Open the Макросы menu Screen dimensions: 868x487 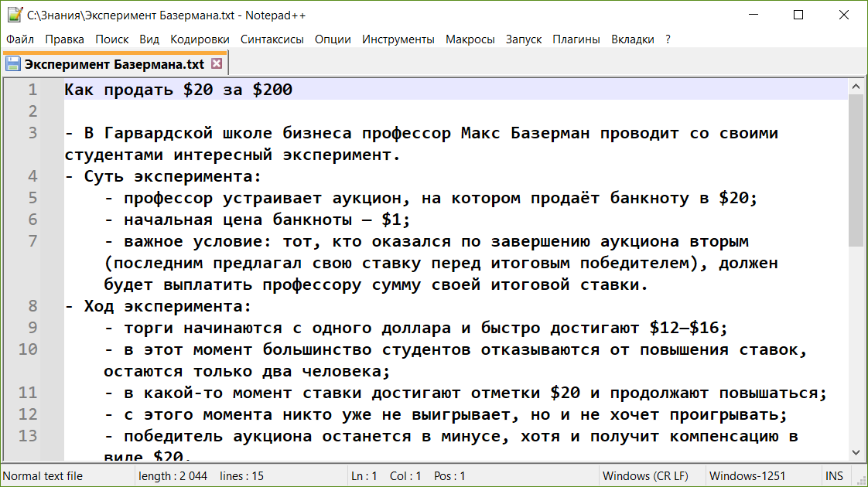pyautogui.click(x=470, y=39)
